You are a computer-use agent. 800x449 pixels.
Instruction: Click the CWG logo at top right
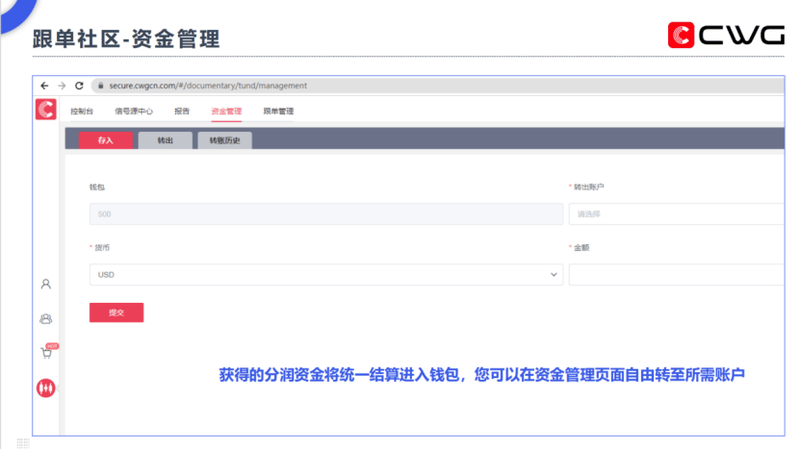click(727, 35)
